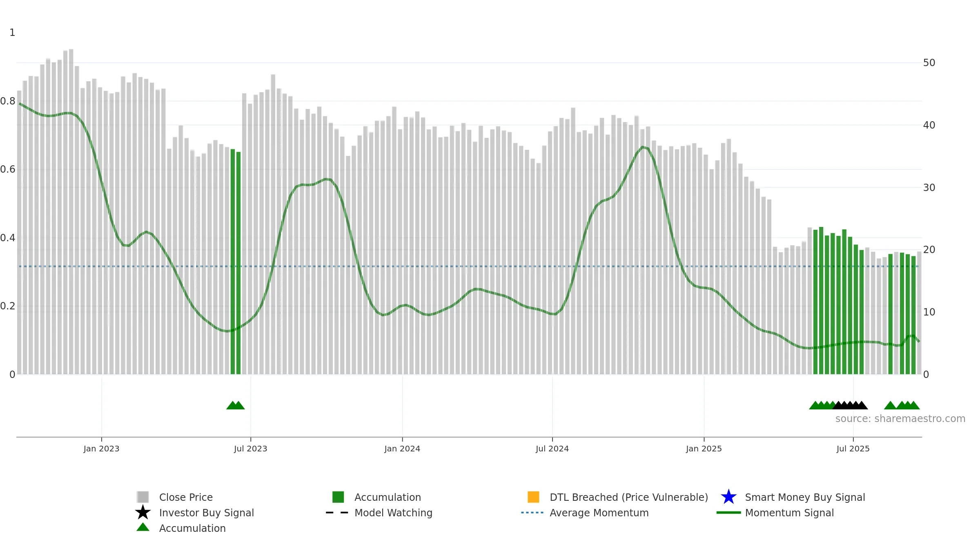Click the blue Smart Money Buy Signal star
Image resolution: width=980 pixels, height=551 pixels.
[728, 497]
